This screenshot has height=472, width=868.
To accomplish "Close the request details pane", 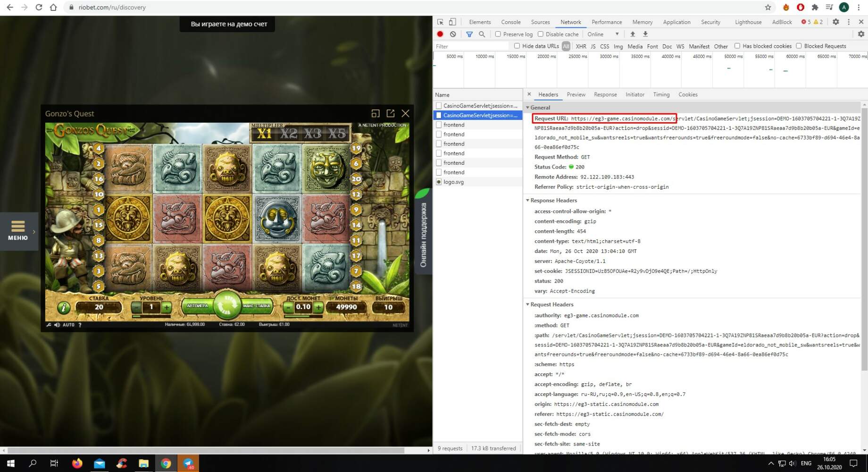I will [529, 94].
